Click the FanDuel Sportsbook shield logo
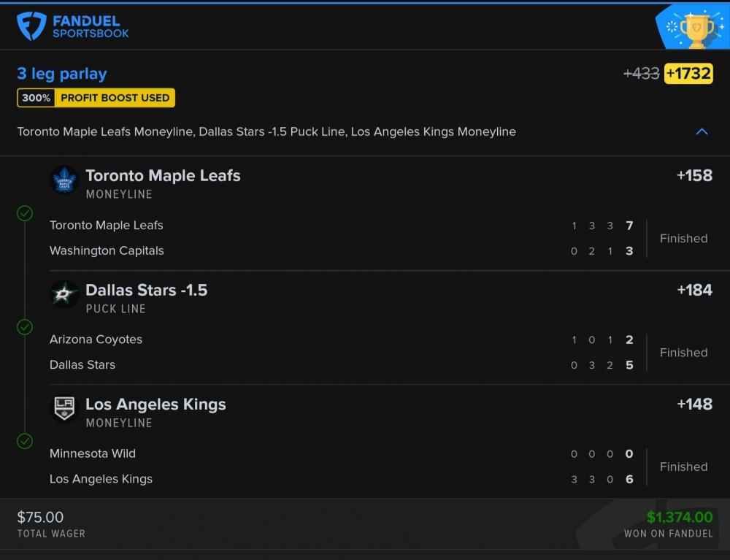Screen dimensions: 730x560 (31, 26)
